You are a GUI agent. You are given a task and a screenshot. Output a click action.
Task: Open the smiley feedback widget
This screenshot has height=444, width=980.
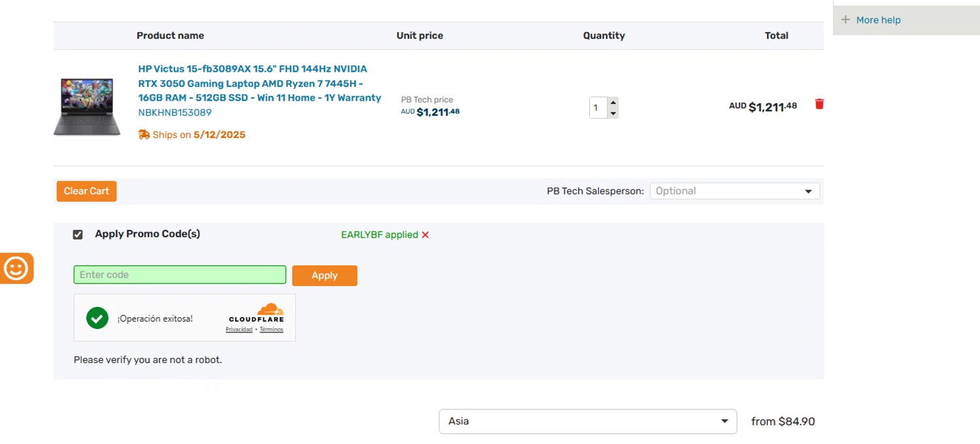(16, 268)
